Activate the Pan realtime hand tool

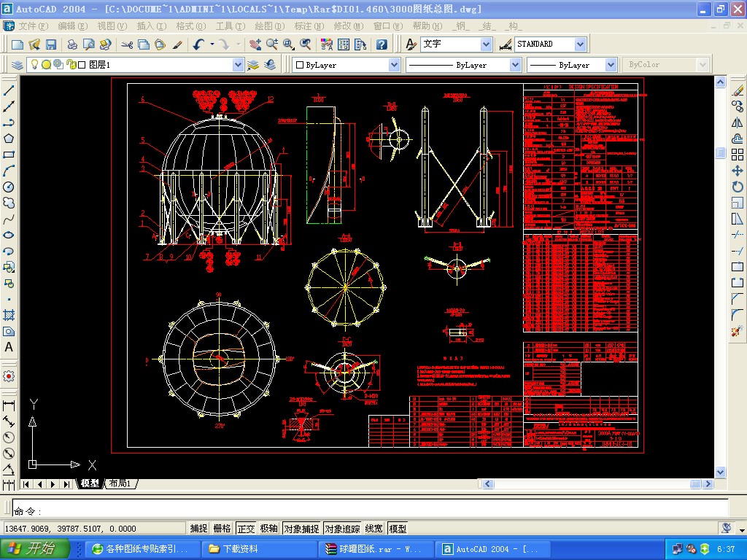point(255,44)
